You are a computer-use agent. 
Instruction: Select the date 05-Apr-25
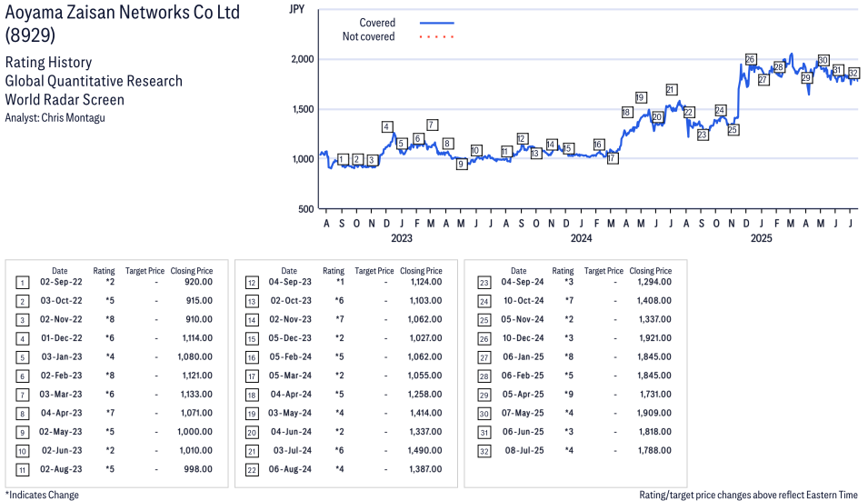524,394
